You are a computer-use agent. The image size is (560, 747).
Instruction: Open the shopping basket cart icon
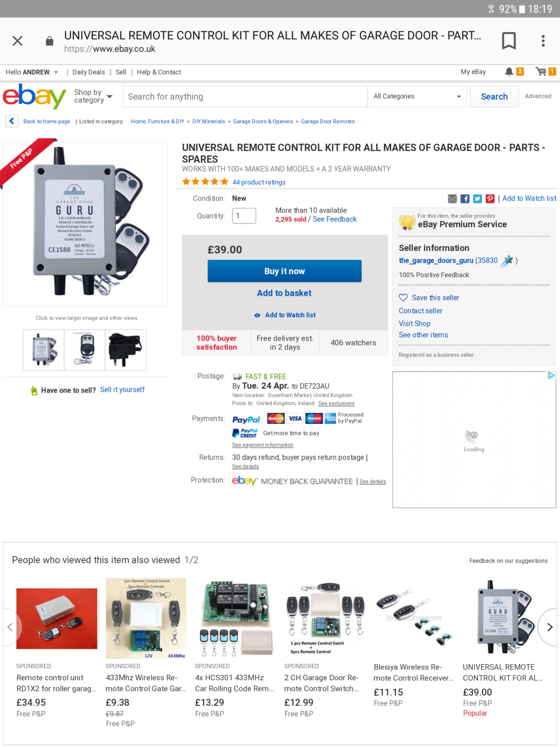pos(541,71)
